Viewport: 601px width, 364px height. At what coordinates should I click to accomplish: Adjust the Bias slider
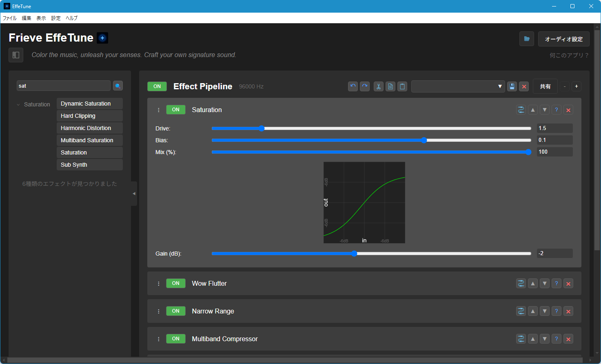pyautogui.click(x=371, y=140)
